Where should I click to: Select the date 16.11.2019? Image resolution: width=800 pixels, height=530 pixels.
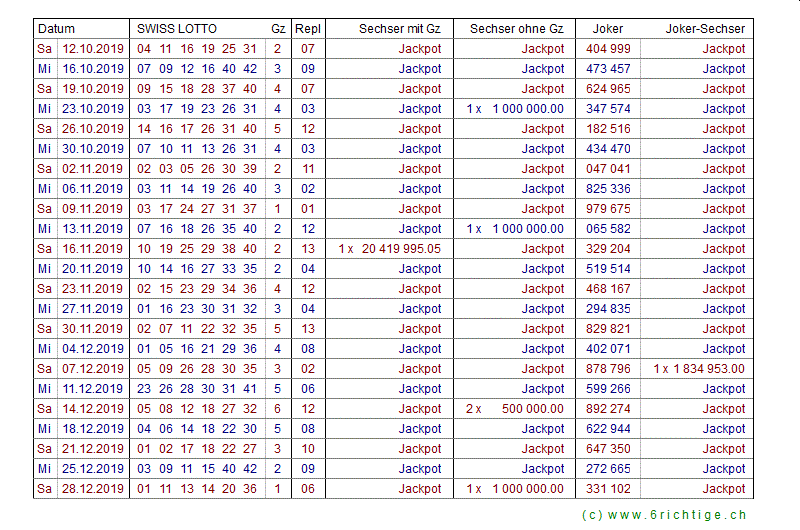click(x=93, y=249)
